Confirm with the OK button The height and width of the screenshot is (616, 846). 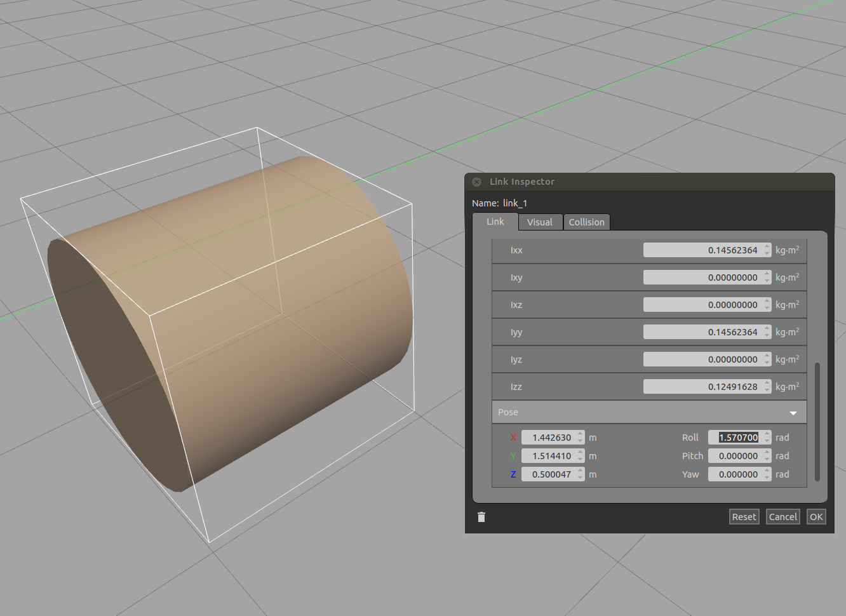(x=816, y=517)
